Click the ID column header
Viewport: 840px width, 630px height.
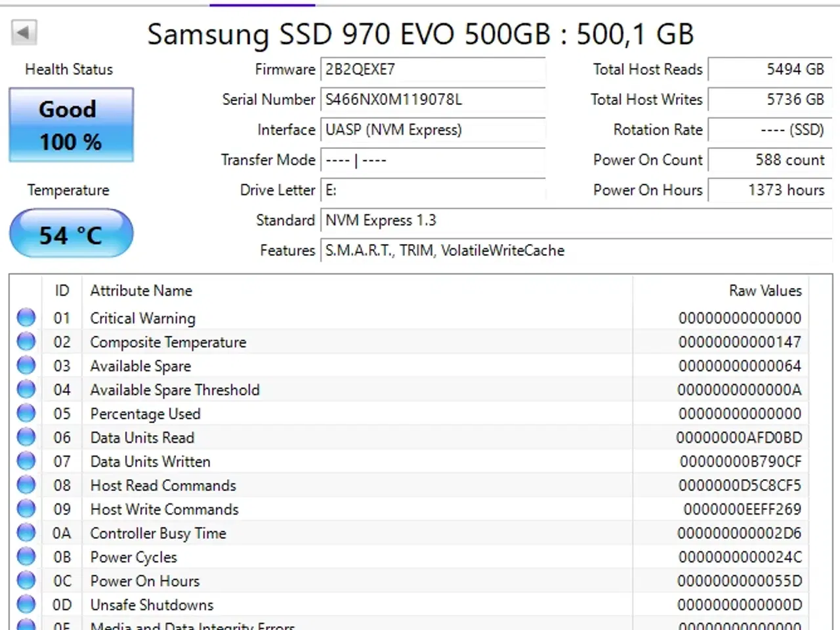click(62, 291)
